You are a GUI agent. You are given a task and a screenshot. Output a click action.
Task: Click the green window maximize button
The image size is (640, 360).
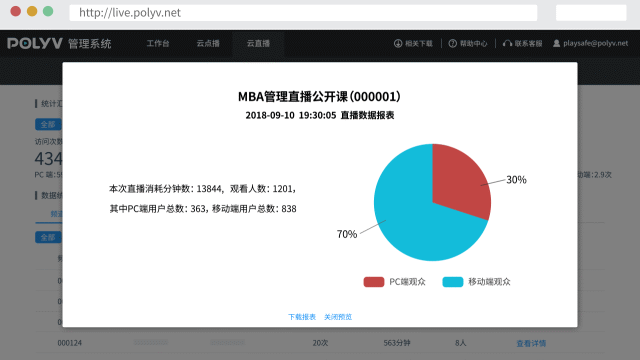(x=48, y=11)
